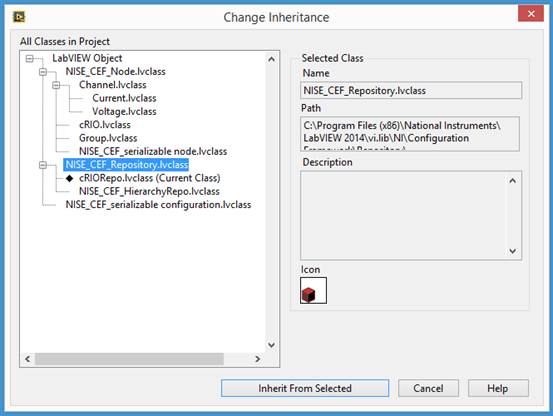
Task: Click the selected class Name field
Action: tap(411, 91)
